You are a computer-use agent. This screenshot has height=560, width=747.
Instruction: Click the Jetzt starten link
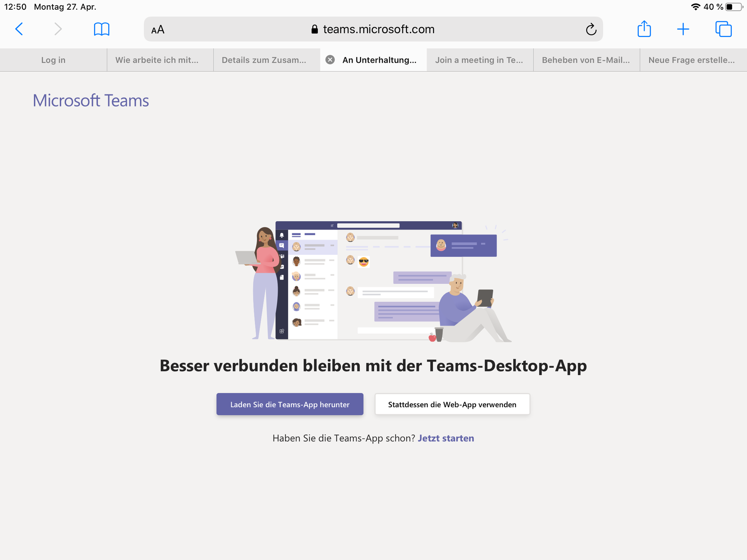(x=446, y=438)
